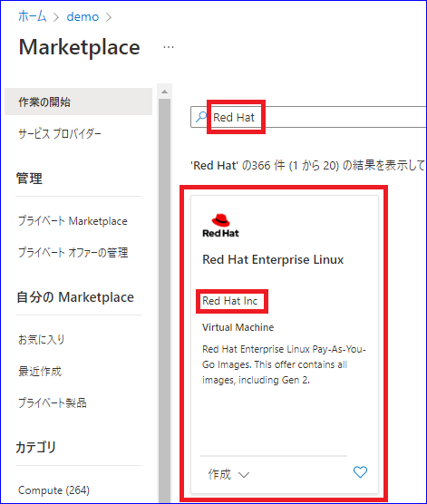Screen dimensions: 427x504
Task: Open the ellipsis menu beside Marketplace title
Action: coord(169,47)
